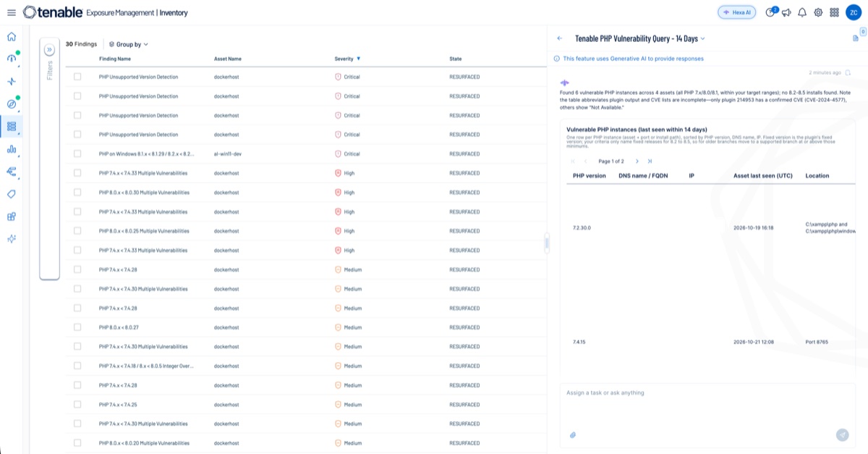868x454 pixels.
Task: Attach a file with the paperclip icon
Action: [572, 435]
